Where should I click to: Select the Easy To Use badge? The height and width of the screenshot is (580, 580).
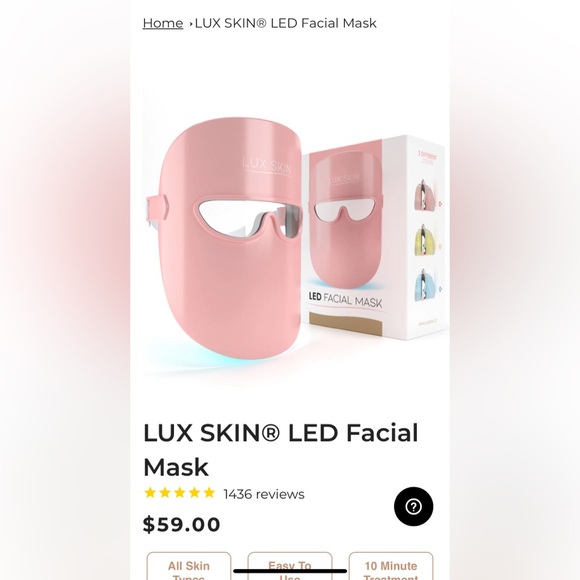(x=290, y=566)
